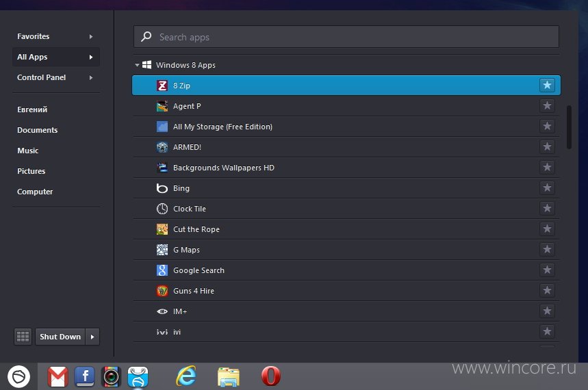Toggle favorite star for Clock Tile

[547, 208]
